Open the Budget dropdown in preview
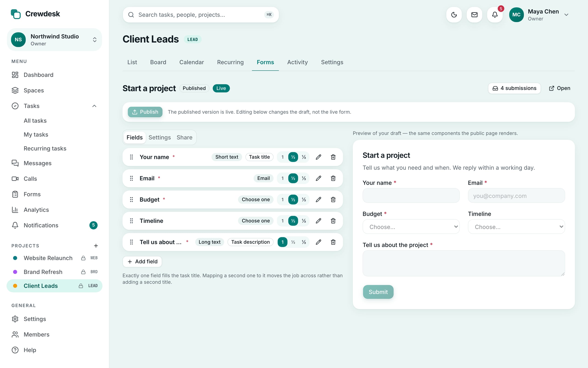The width and height of the screenshot is (588, 368). coord(411,227)
